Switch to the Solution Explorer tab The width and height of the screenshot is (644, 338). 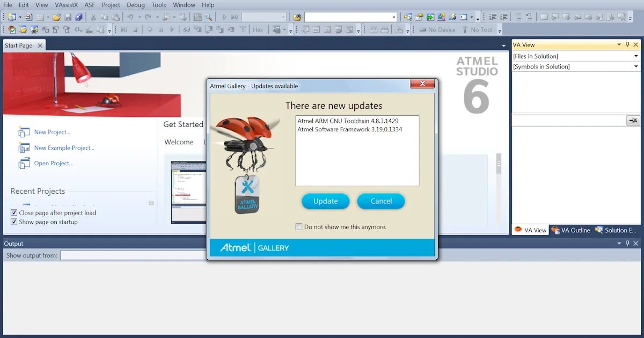click(616, 230)
